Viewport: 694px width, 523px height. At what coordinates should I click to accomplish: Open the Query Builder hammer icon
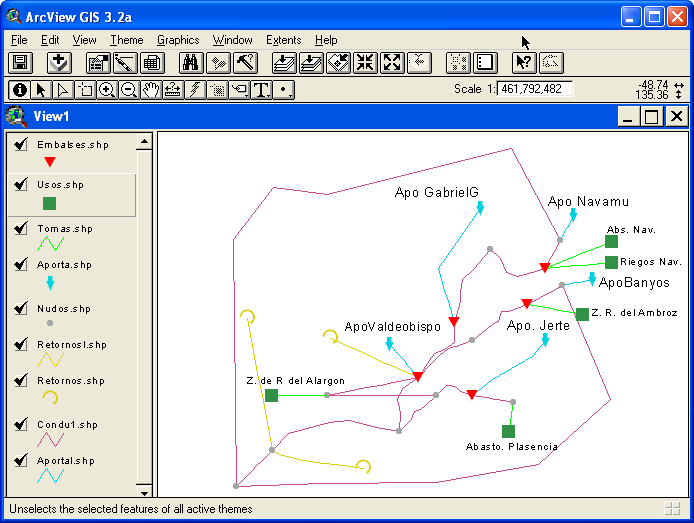[245, 63]
